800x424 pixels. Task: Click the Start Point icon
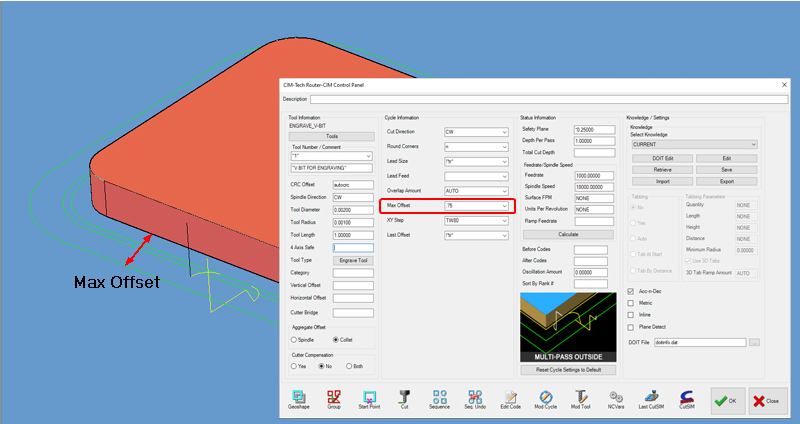pos(370,398)
